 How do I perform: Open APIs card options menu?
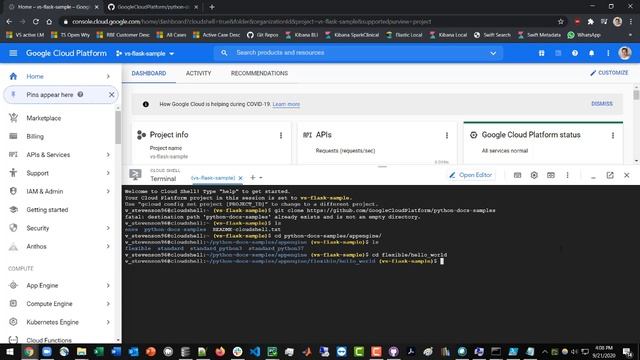point(447,135)
